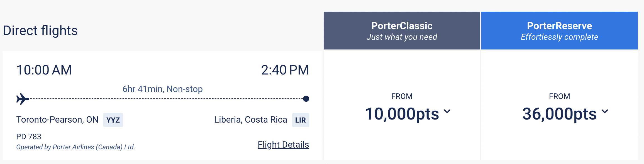Click the Direct flights heading
This screenshot has width=644, height=164.
[40, 31]
